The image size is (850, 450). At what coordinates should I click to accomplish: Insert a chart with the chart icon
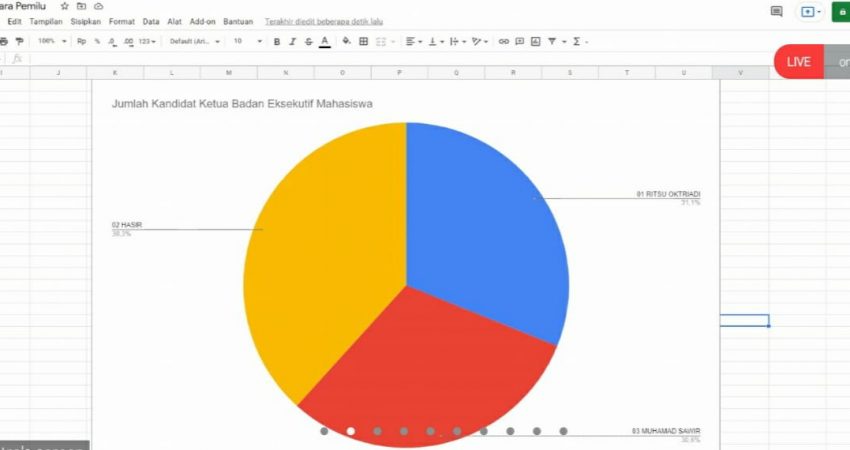click(x=536, y=41)
